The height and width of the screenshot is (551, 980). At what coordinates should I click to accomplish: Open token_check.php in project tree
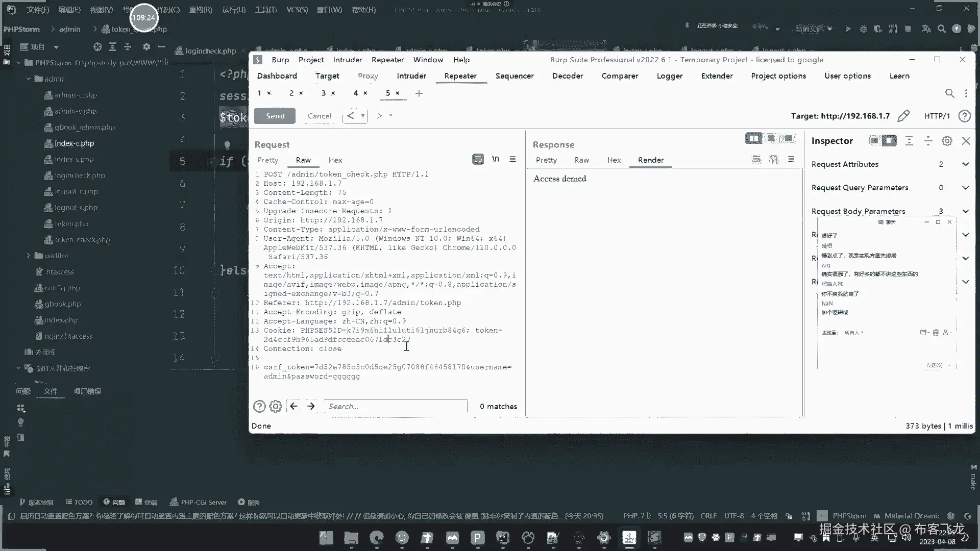tap(82, 240)
